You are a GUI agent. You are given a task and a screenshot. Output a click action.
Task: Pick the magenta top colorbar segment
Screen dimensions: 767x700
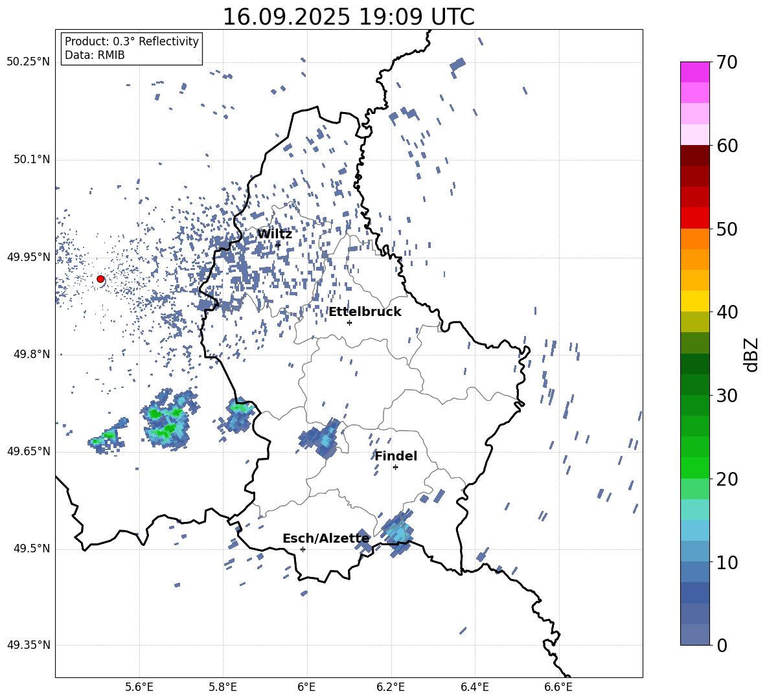tap(694, 72)
